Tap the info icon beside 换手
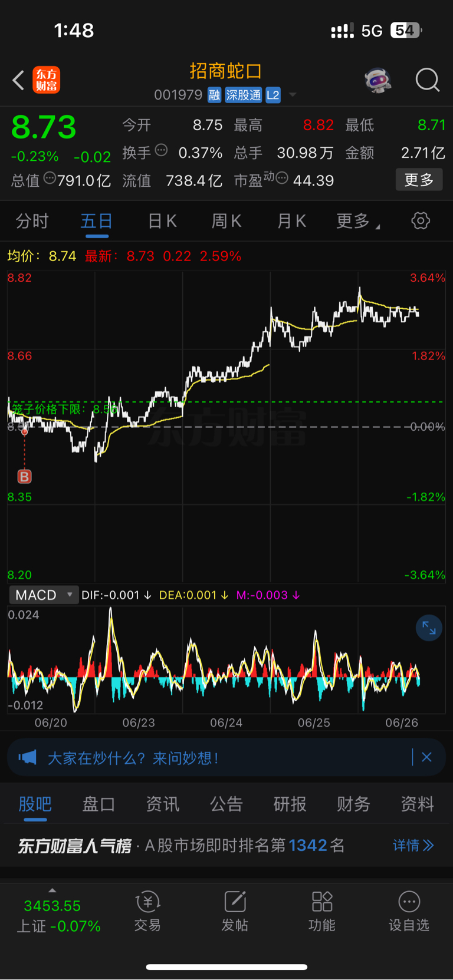The height and width of the screenshot is (980, 453). tap(161, 150)
